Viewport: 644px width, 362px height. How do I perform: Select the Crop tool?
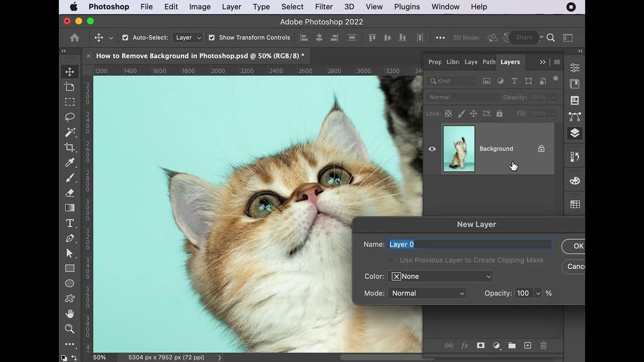pos(70,147)
